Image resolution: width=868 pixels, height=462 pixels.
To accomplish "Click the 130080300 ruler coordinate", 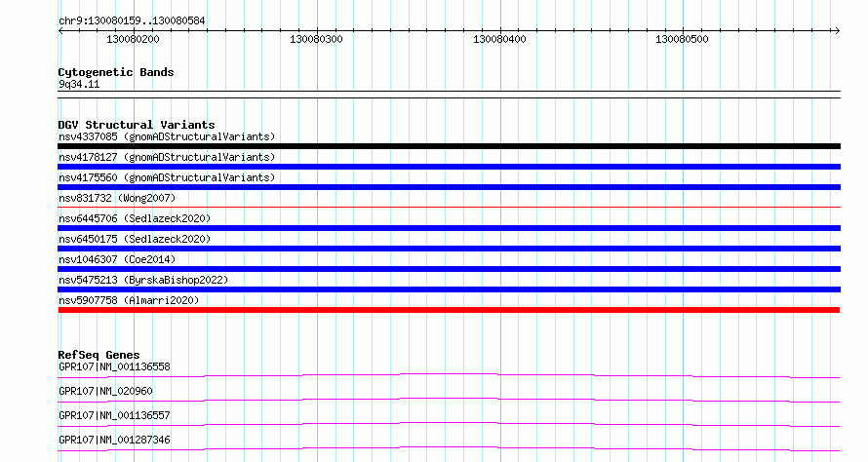I will [x=316, y=39].
